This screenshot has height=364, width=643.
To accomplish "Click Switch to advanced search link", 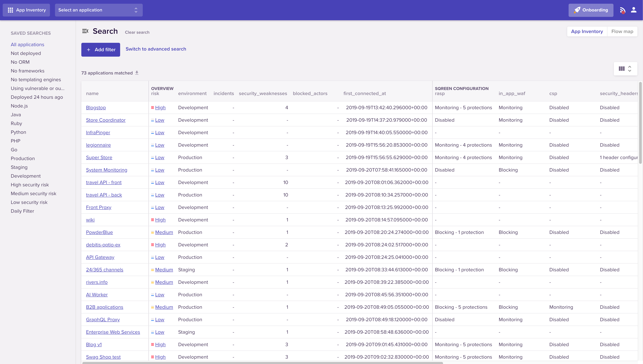I will 156,49.
